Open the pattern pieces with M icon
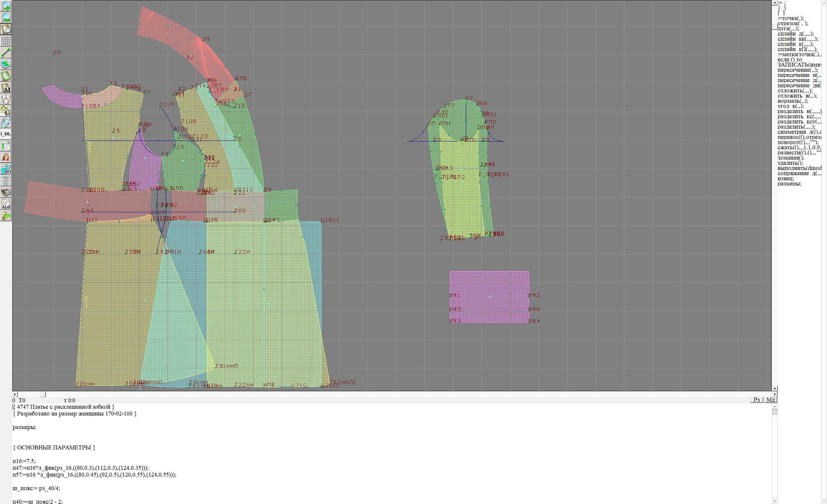The height and width of the screenshot is (504, 827). pyautogui.click(x=6, y=88)
